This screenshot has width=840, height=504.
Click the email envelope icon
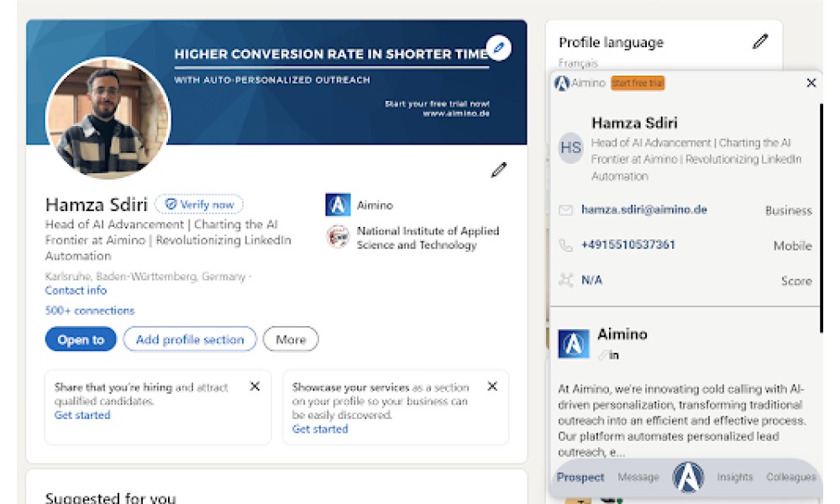coord(565,210)
